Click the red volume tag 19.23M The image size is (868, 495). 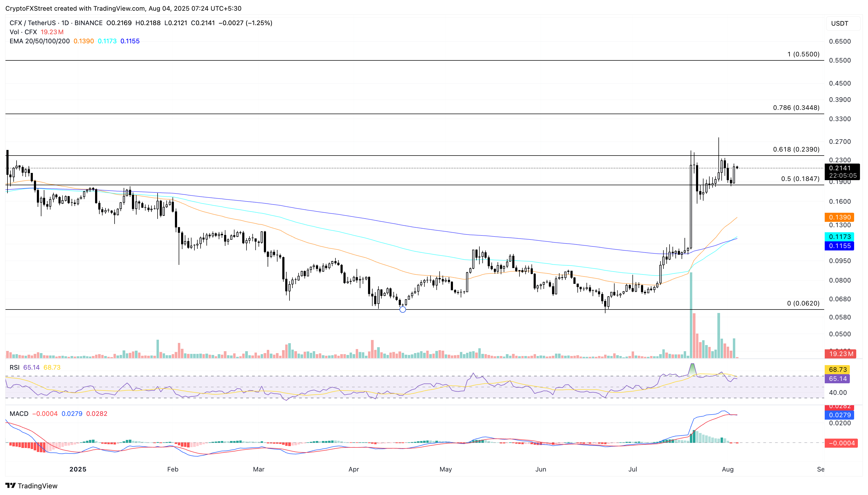coord(840,354)
